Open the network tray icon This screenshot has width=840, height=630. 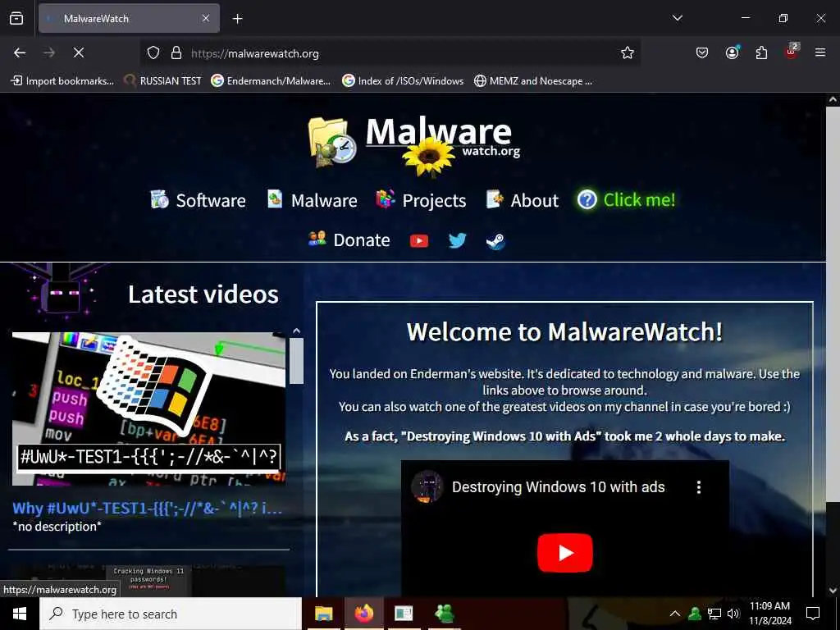714,614
